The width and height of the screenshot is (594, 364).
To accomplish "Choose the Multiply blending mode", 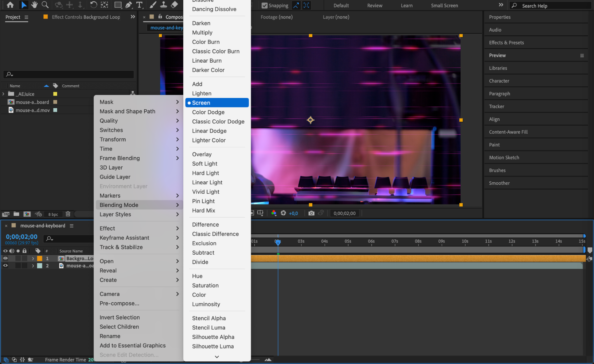I will (202, 32).
